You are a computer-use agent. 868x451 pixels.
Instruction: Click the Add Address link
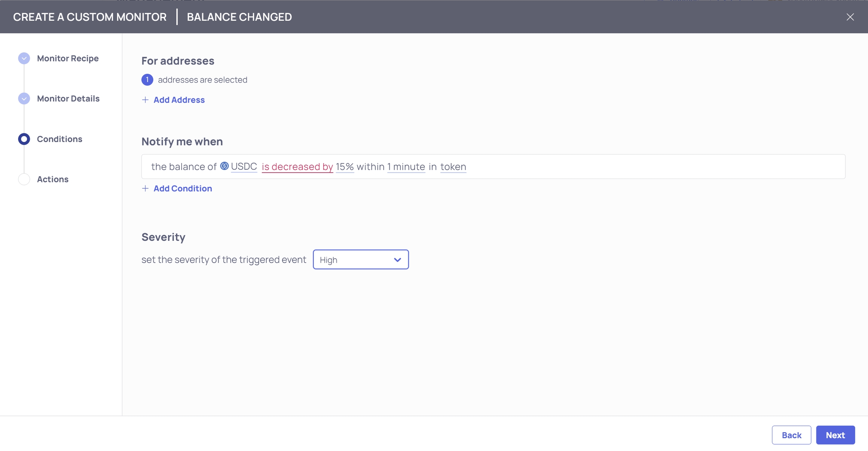[179, 100]
